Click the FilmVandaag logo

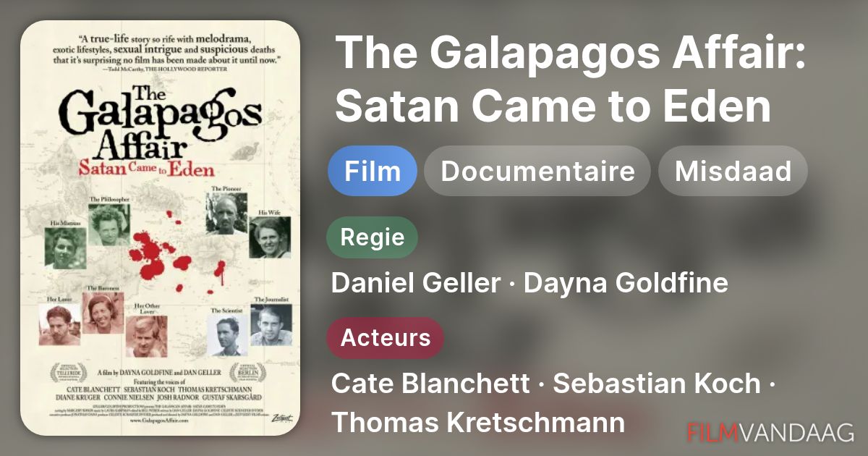771,433
